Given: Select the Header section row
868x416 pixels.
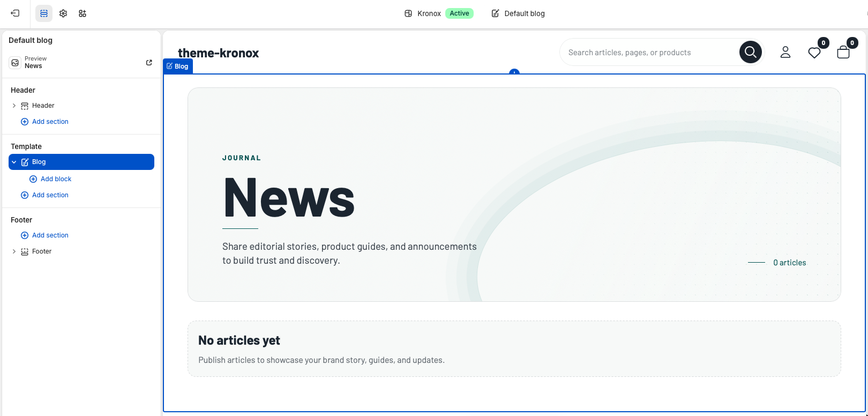Looking at the screenshot, I should tap(81, 106).
